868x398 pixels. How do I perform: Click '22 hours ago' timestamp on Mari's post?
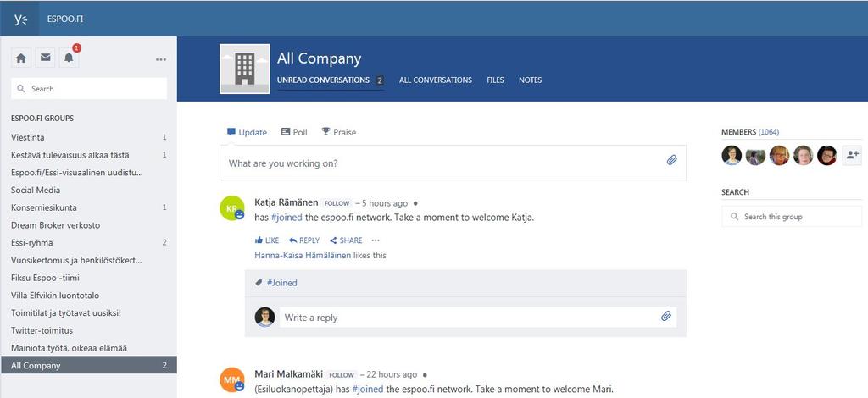point(392,375)
